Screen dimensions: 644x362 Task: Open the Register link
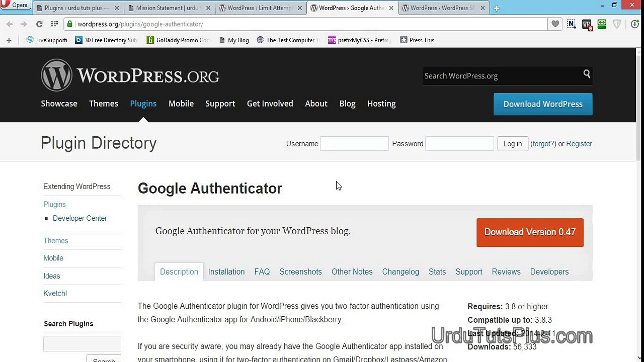(579, 144)
